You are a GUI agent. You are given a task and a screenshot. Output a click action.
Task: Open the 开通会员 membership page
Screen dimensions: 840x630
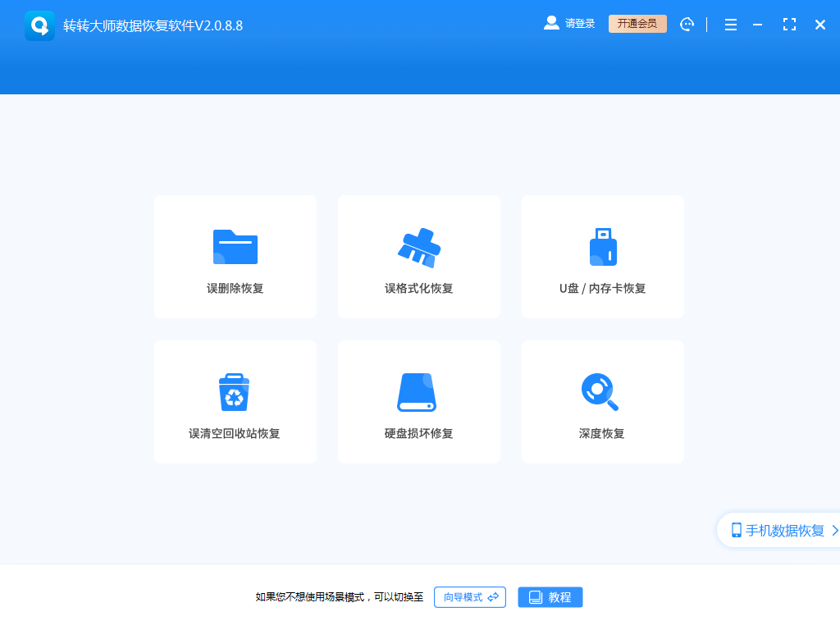[637, 24]
